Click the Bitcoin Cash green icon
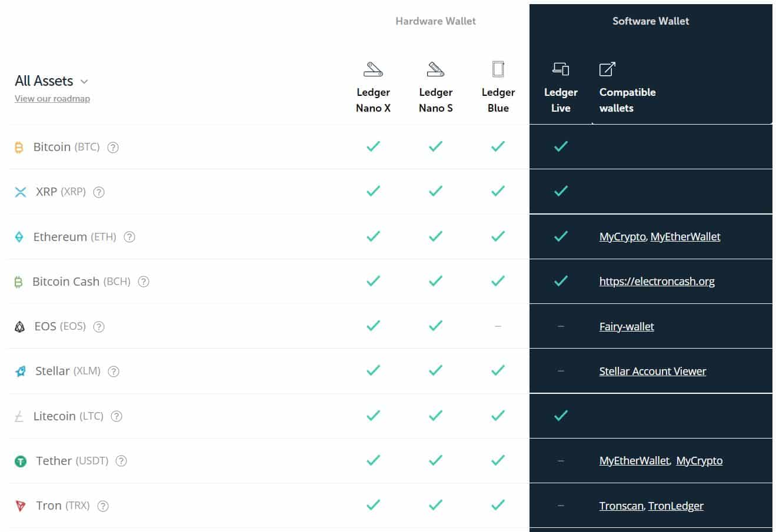The height and width of the screenshot is (532, 776). (x=18, y=282)
